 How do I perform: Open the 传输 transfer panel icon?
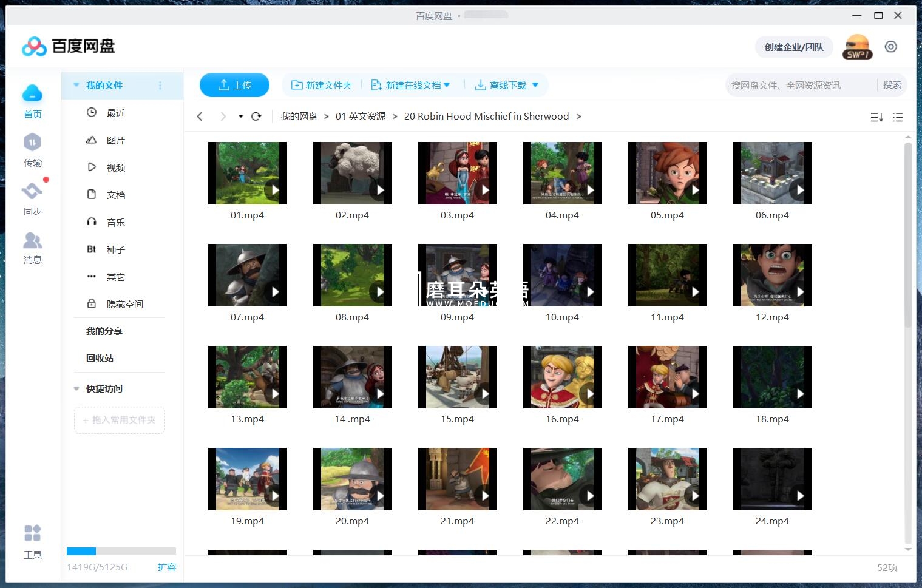[x=32, y=143]
